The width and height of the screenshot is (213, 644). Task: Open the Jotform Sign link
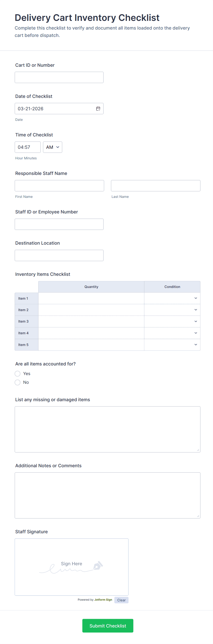pos(103,600)
